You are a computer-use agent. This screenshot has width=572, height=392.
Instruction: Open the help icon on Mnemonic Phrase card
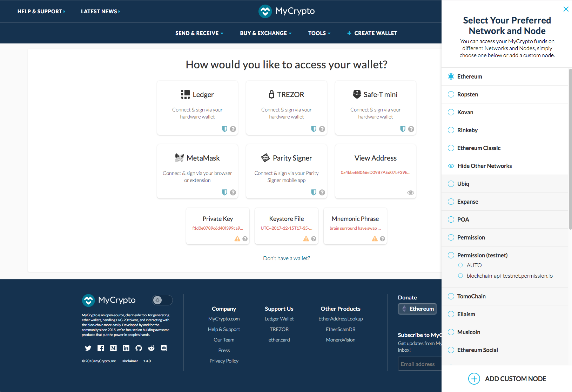point(383,239)
